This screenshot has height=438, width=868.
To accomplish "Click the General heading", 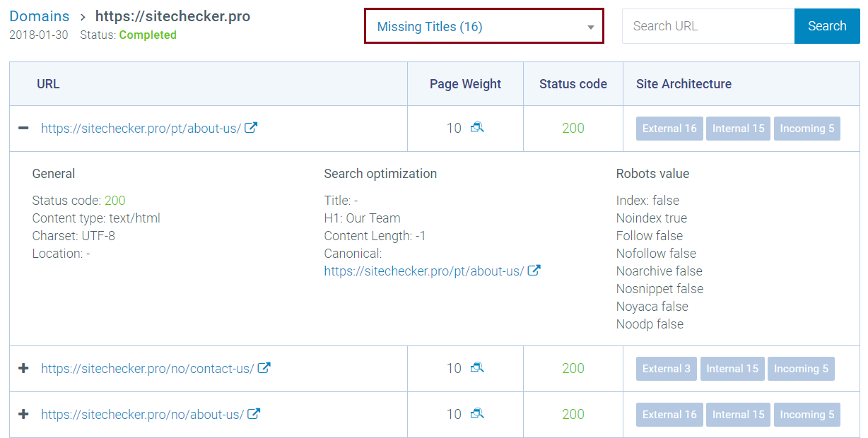I will (54, 174).
